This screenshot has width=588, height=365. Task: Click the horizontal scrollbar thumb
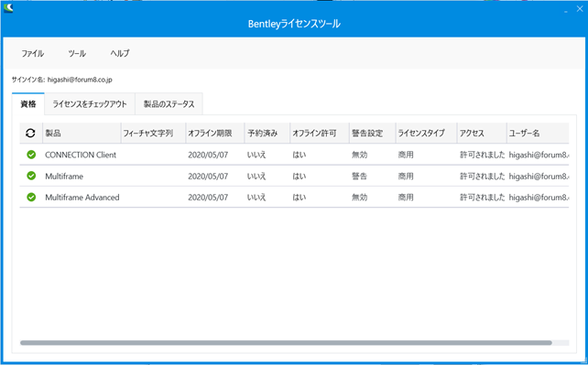[x=286, y=342]
